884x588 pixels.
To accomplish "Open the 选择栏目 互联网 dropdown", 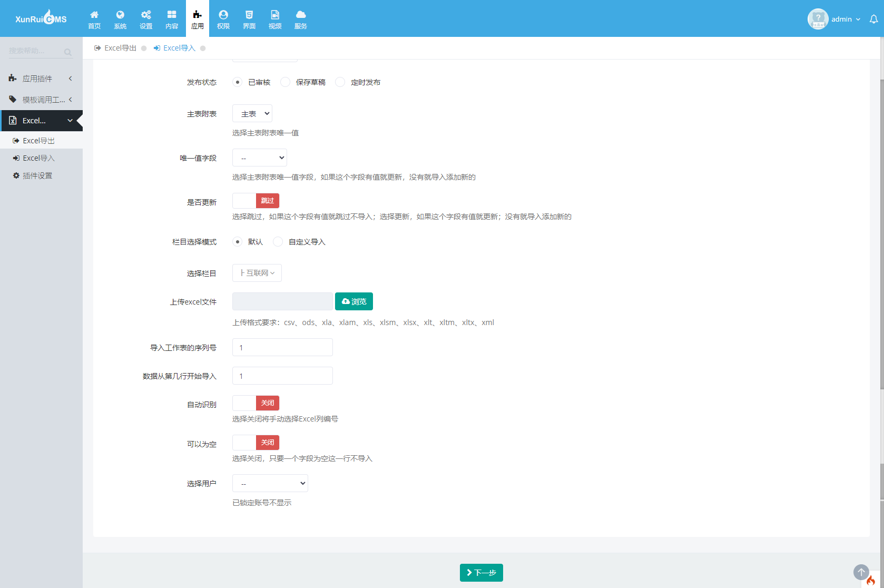I will (257, 273).
